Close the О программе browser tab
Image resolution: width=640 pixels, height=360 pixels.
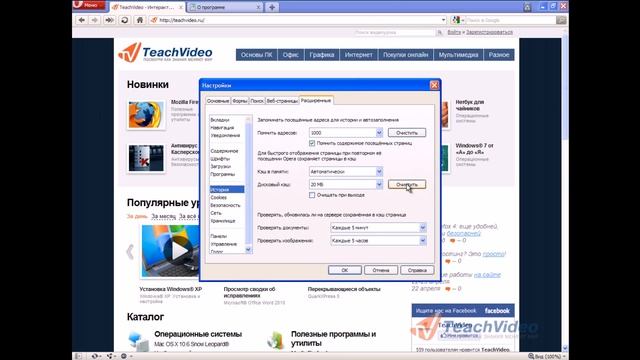(x=258, y=7)
